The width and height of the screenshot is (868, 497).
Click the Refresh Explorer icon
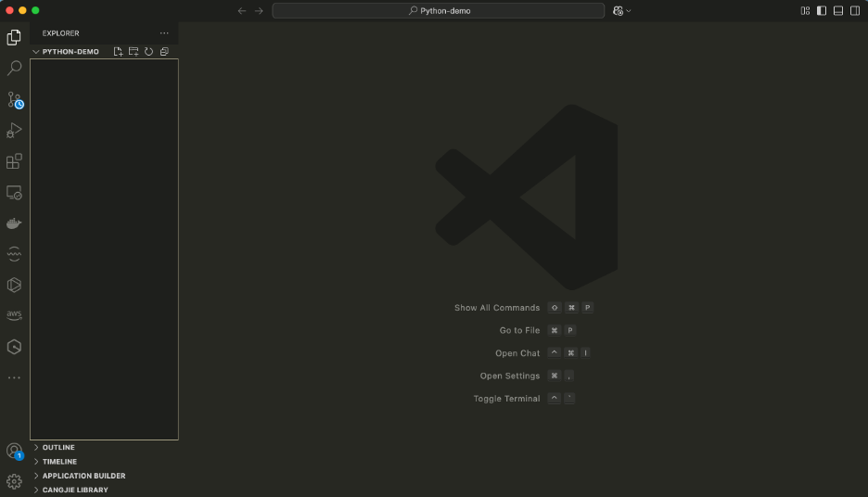tap(148, 52)
